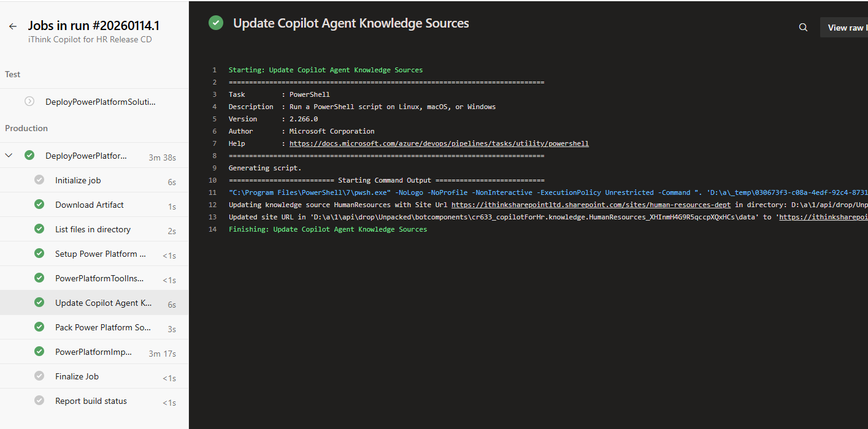Select the List files in directory step
The height and width of the screenshot is (429, 868).
click(x=93, y=229)
